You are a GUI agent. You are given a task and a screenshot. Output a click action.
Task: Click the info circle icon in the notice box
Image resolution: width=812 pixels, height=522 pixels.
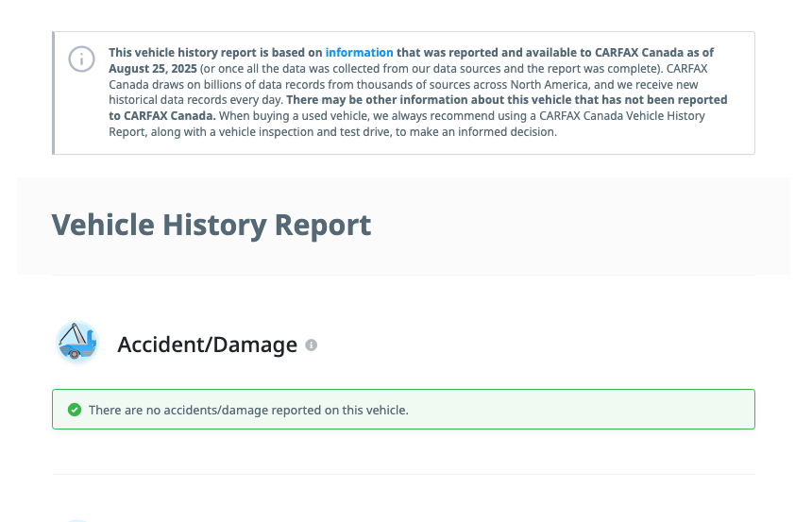coord(81,59)
